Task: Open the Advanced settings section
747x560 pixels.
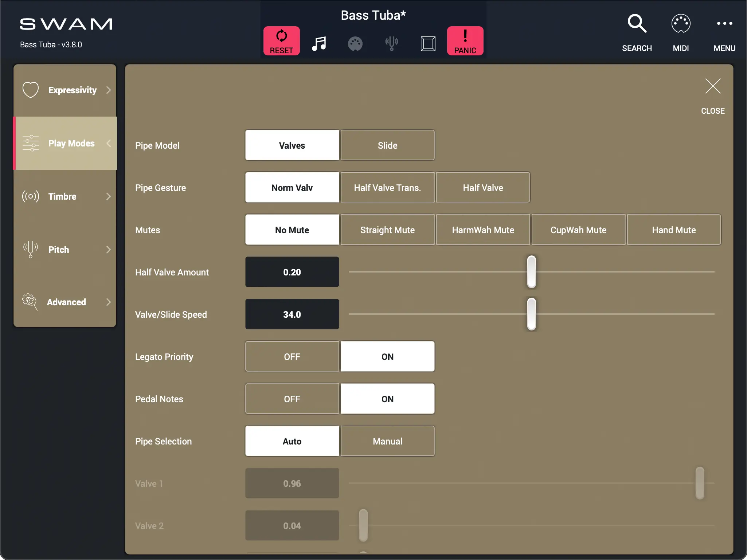Action: coord(65,302)
